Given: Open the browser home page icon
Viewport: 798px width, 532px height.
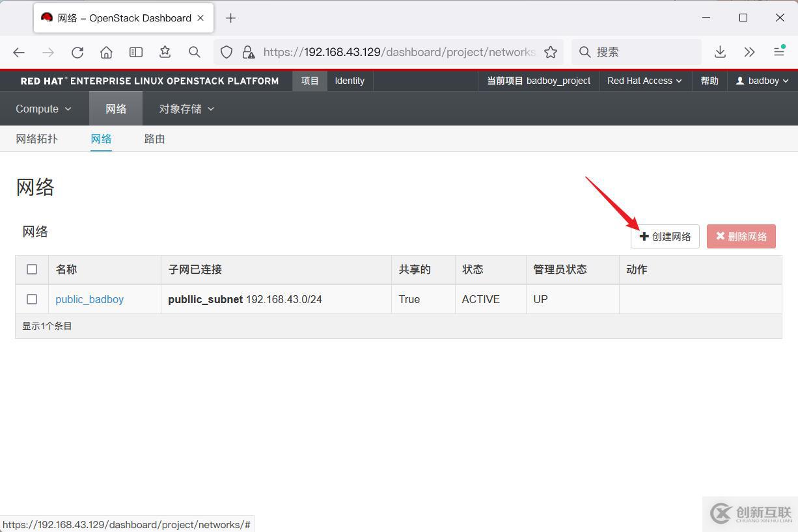Looking at the screenshot, I should tap(107, 52).
